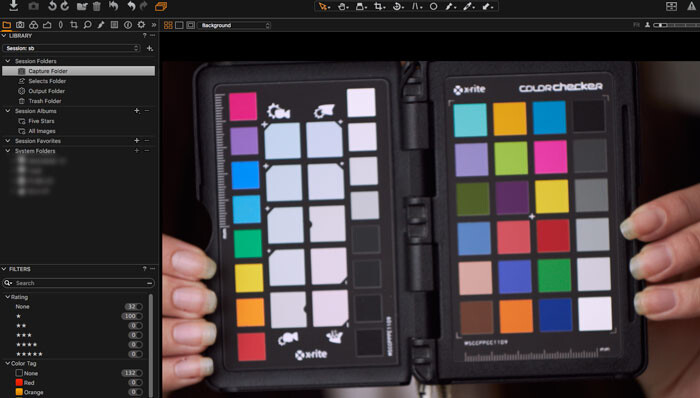This screenshot has width=700, height=398.
Task: Select the Crop cursor tool
Action: (379, 7)
